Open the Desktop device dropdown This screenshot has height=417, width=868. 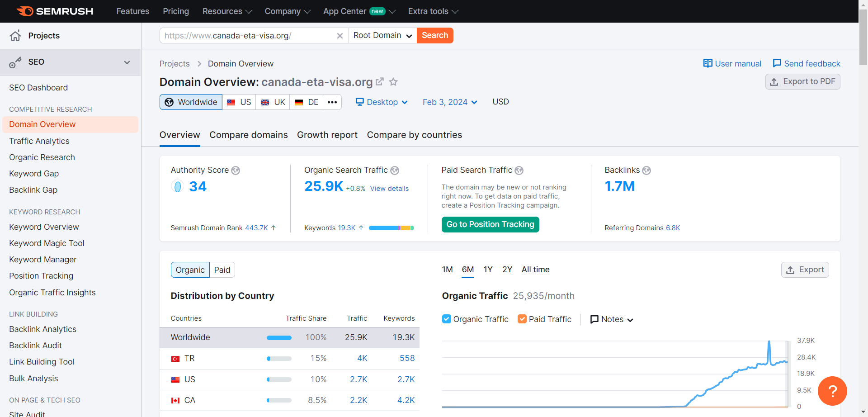tap(382, 102)
